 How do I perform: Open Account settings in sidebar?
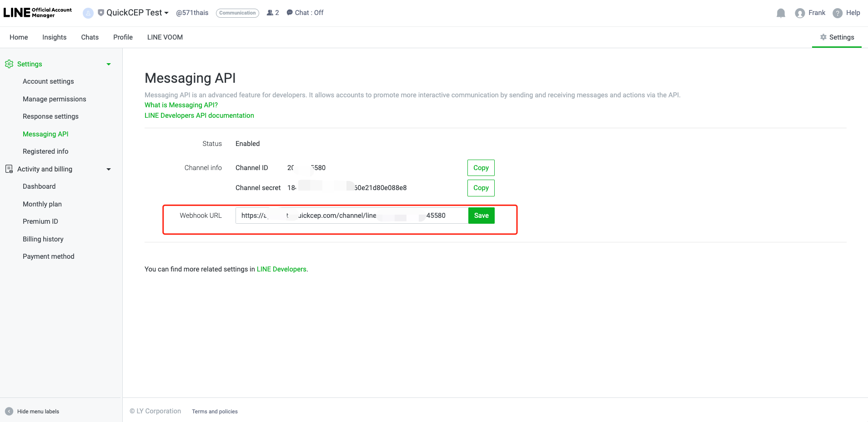pyautogui.click(x=48, y=81)
